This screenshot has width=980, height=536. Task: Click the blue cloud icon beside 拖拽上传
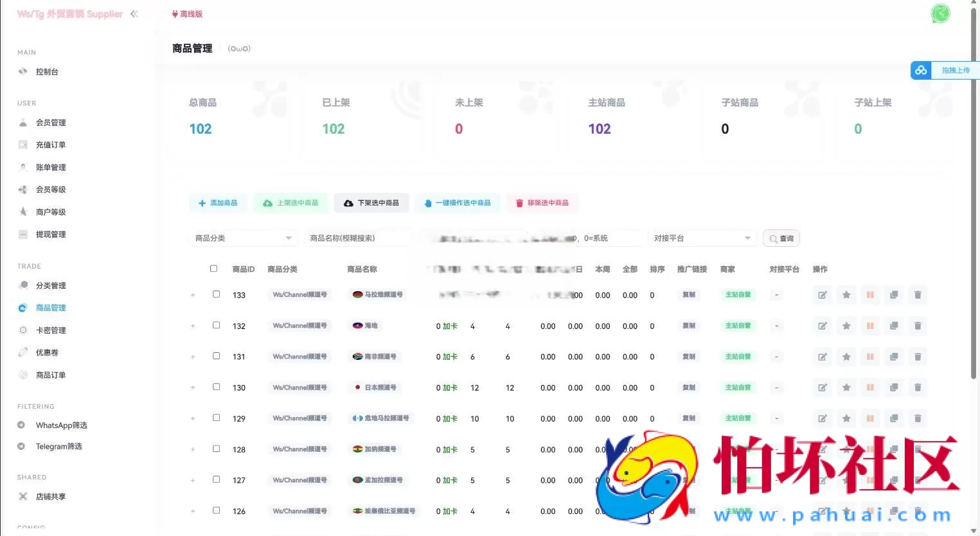920,70
